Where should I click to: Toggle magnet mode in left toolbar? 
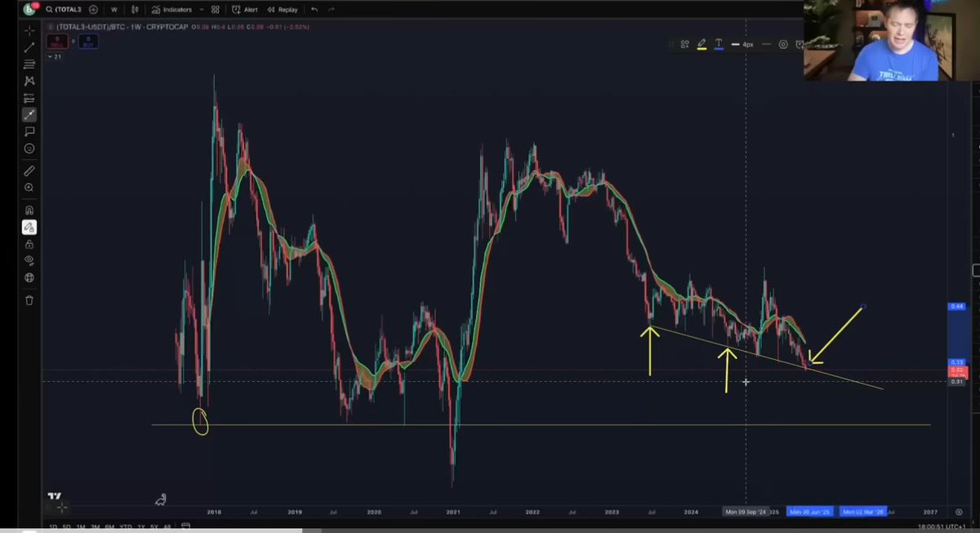(29, 211)
